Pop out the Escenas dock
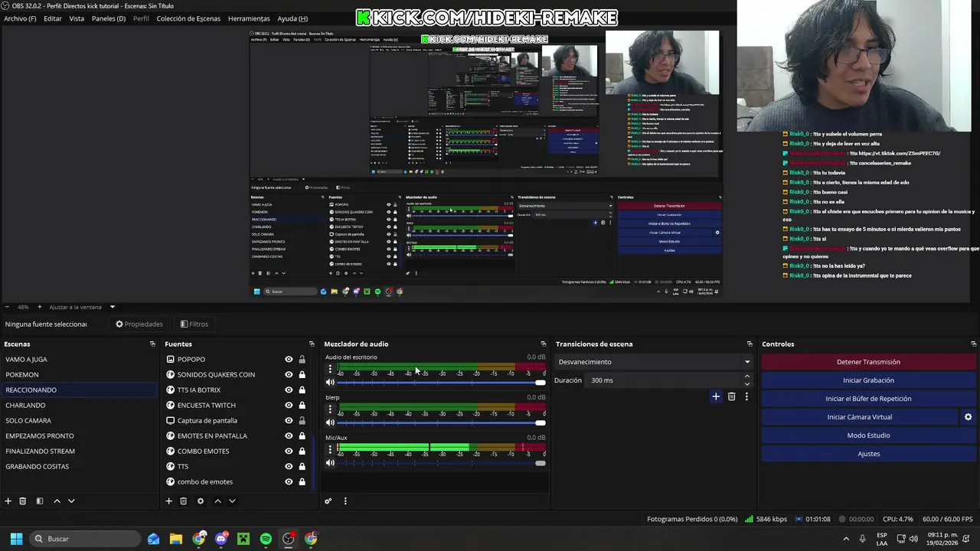The image size is (980, 551). (152, 344)
